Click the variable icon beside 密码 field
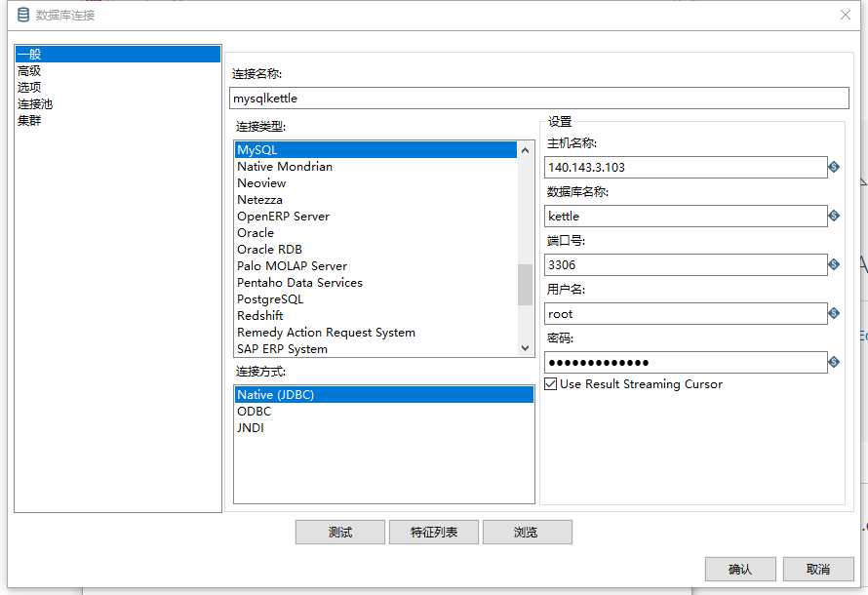868x595 pixels. pos(835,362)
